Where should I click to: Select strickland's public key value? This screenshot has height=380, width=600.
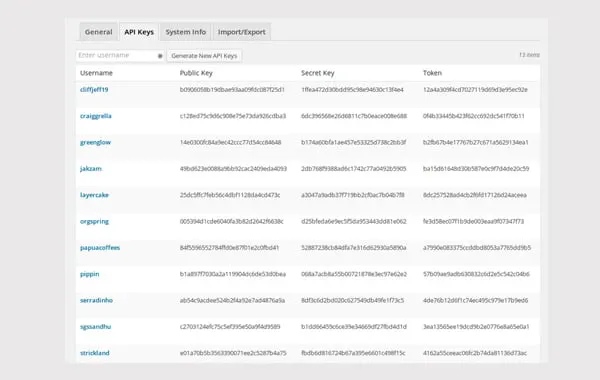(x=233, y=353)
